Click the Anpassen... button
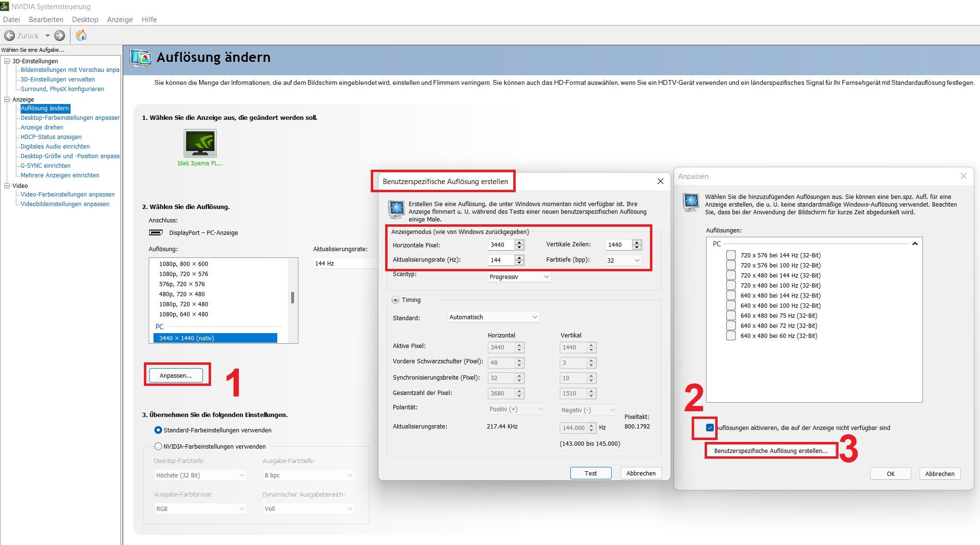 click(176, 375)
